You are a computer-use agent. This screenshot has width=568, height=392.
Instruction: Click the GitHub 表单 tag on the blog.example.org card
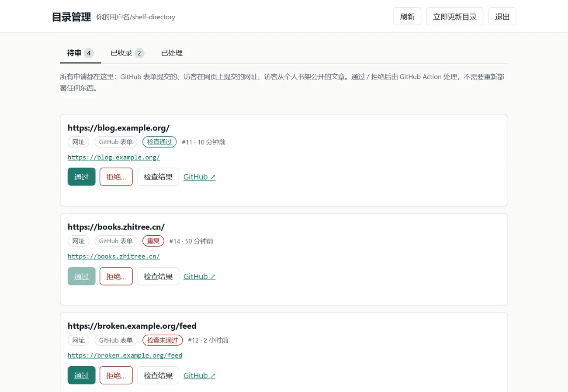coord(116,142)
